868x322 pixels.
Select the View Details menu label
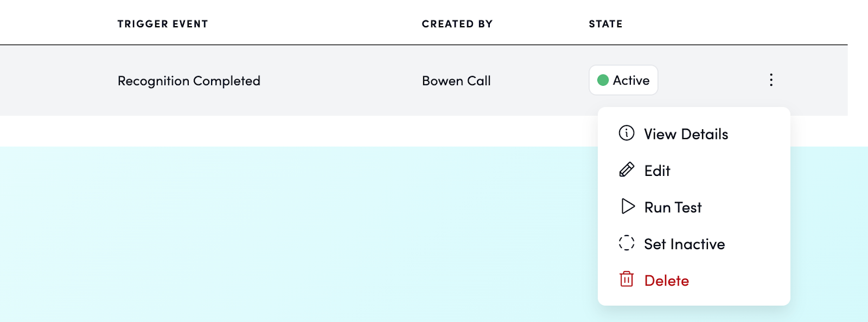[x=686, y=134]
